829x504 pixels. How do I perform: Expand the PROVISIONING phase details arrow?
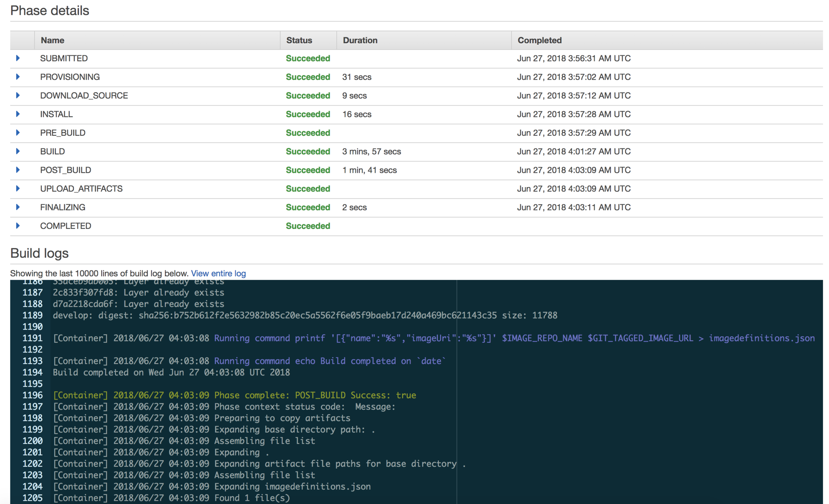tap(18, 77)
